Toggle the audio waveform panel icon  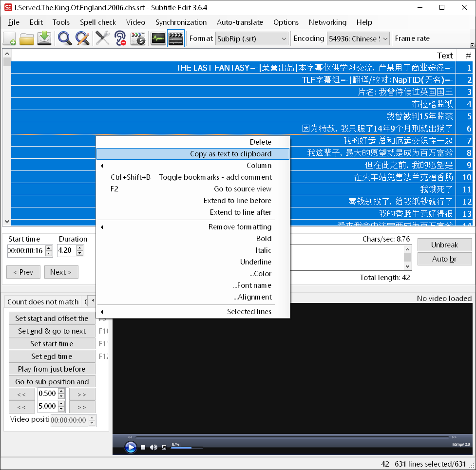(158, 38)
